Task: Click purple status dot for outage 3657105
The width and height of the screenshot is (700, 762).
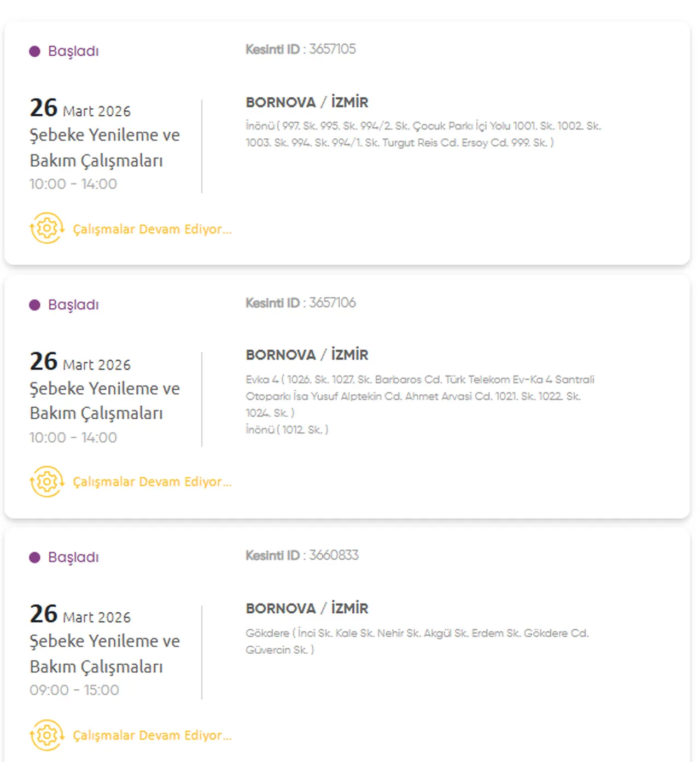Action: (x=34, y=51)
